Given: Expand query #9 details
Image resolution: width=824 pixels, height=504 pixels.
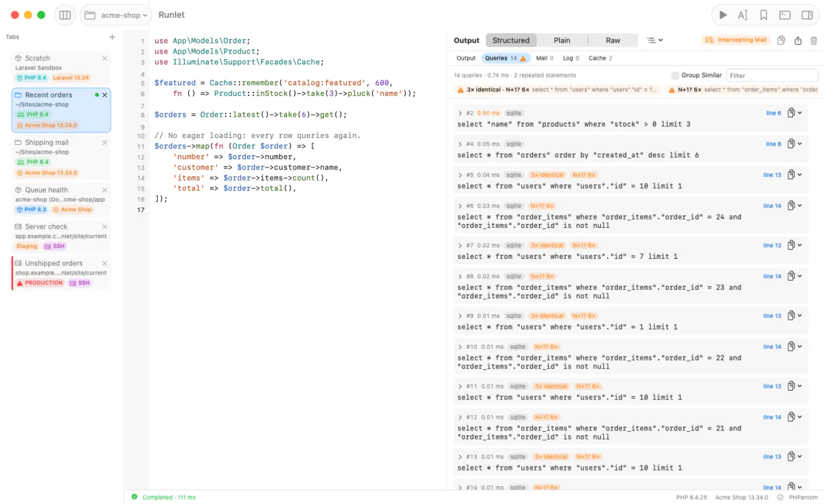Looking at the screenshot, I should 460,316.
